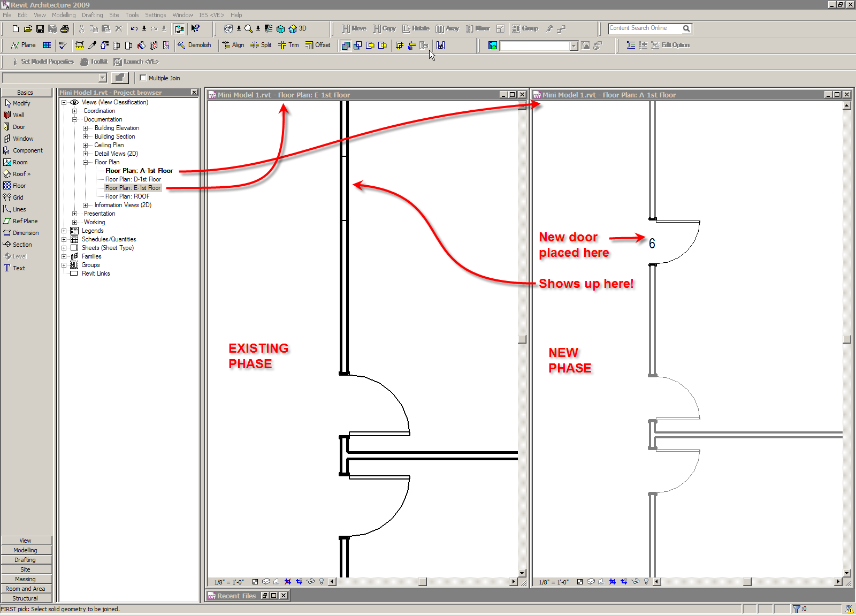This screenshot has height=616, width=856.
Task: Select the Wall tool in Basics
Action: (14, 115)
